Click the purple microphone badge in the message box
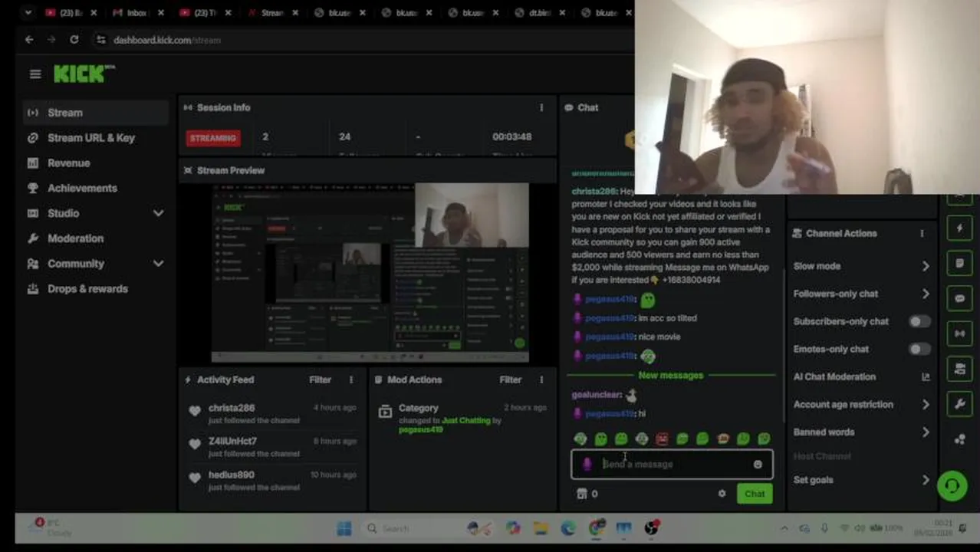 click(587, 465)
